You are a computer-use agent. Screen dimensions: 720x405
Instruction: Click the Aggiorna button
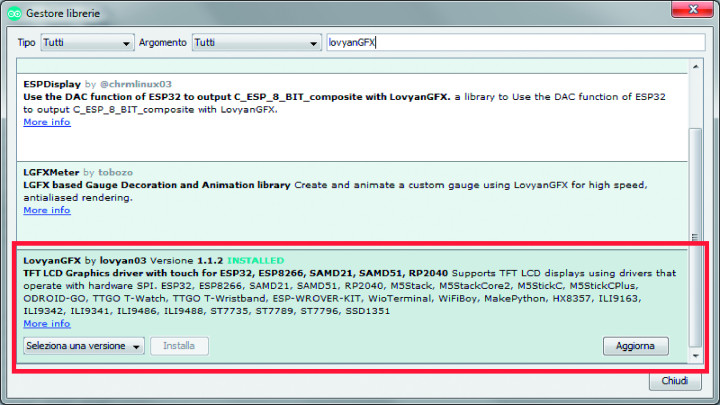pos(635,346)
